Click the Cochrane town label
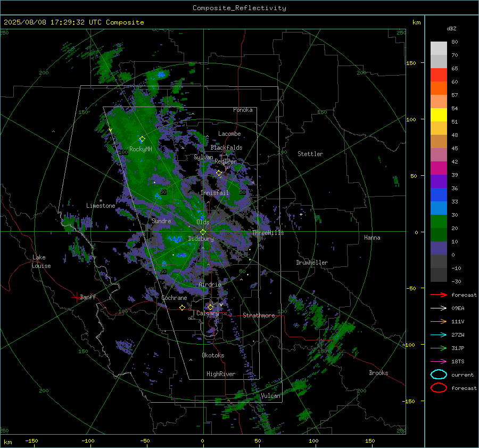Screen dimensions: 479x448 174,298
